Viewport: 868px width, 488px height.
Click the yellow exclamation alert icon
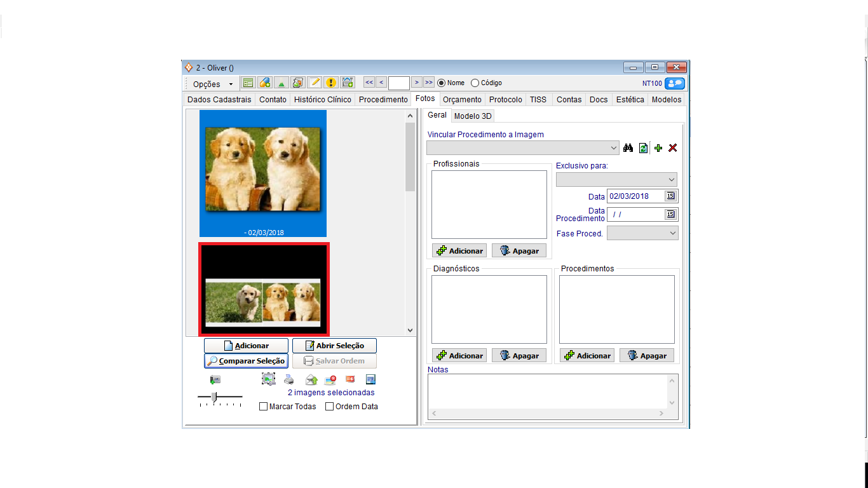330,83
